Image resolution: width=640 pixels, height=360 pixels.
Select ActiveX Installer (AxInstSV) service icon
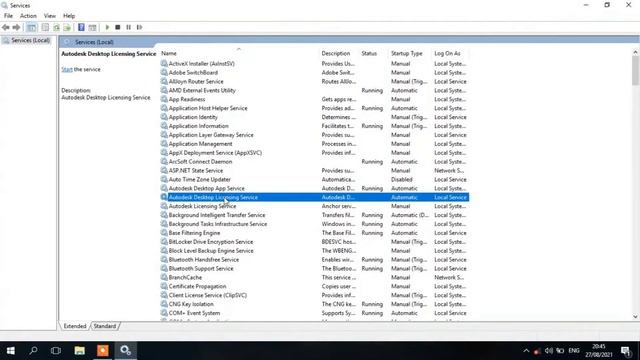coord(164,64)
